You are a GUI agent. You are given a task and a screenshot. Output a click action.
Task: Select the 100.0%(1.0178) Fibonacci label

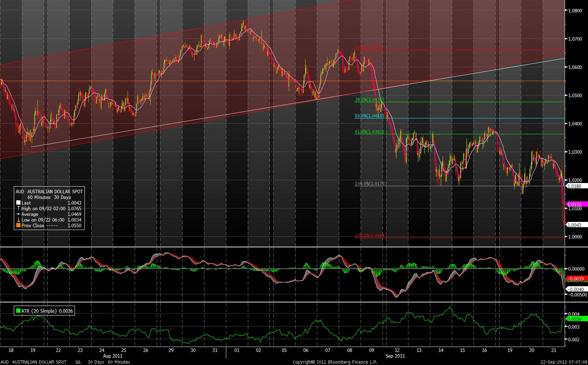click(371, 184)
